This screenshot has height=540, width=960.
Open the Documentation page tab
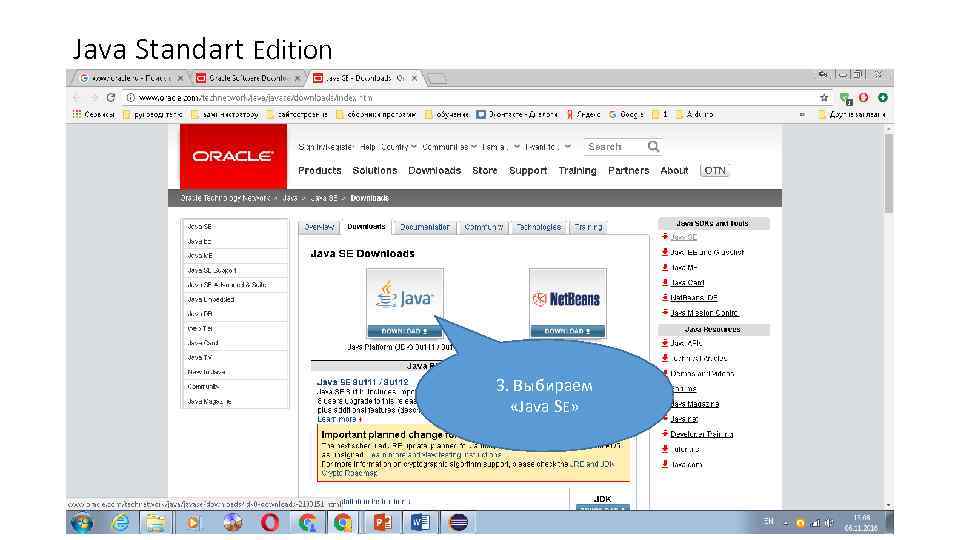tap(425, 227)
